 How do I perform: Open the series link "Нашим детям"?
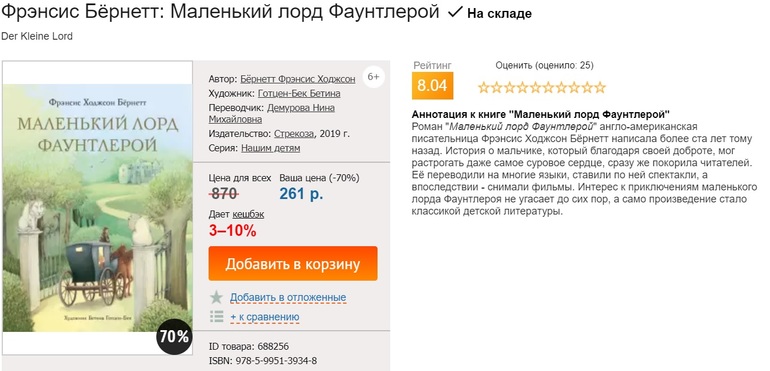point(271,148)
